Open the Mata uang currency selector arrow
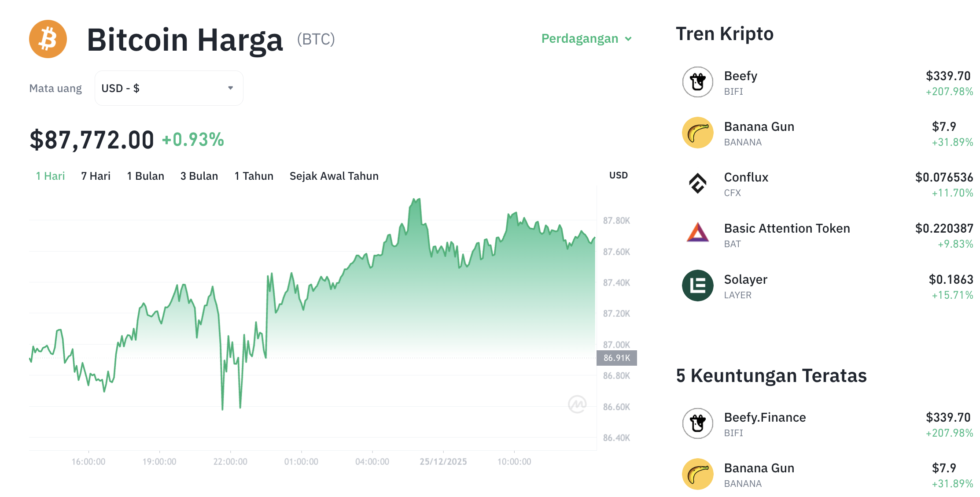980x497 pixels. tap(231, 88)
